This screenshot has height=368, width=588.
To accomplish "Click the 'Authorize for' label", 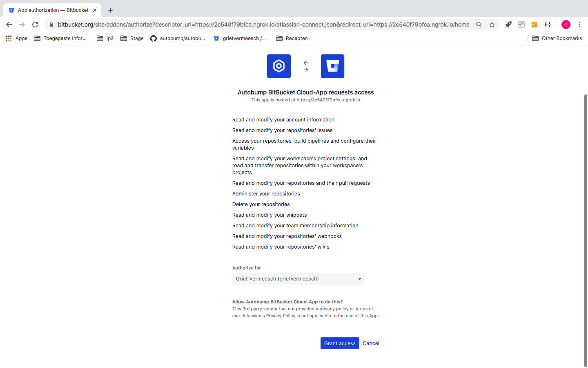I will click(x=247, y=268).
